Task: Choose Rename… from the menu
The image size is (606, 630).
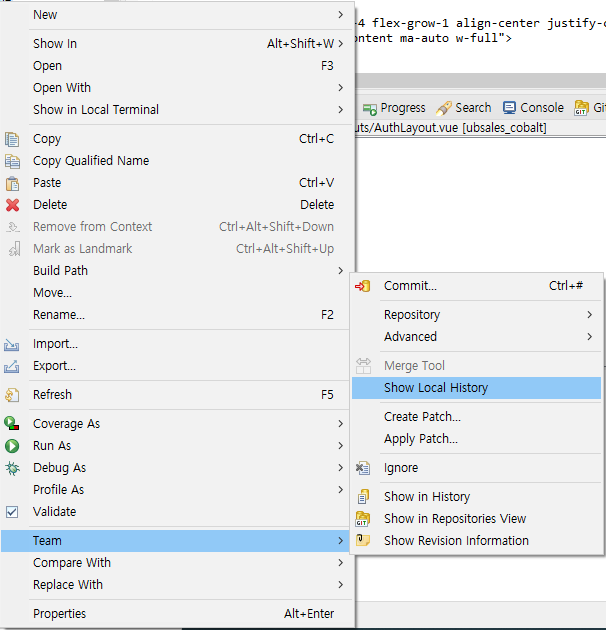Action: click(58, 315)
